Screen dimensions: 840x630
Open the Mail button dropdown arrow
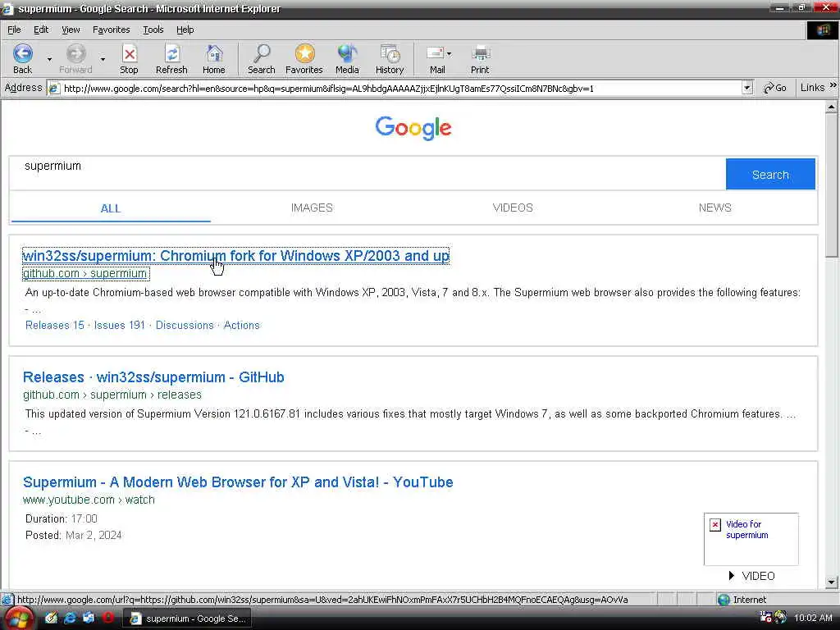tap(449, 53)
